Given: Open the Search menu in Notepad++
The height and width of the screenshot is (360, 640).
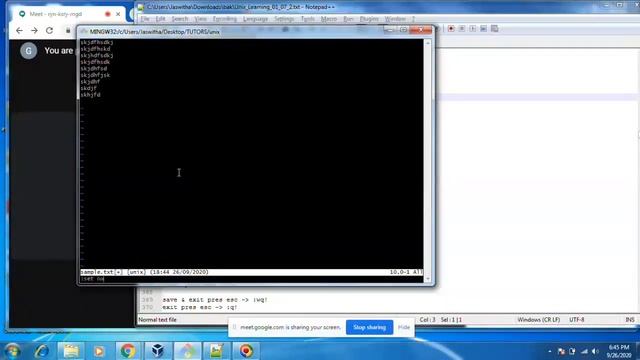Looking at the screenshot, I should click(180, 19).
